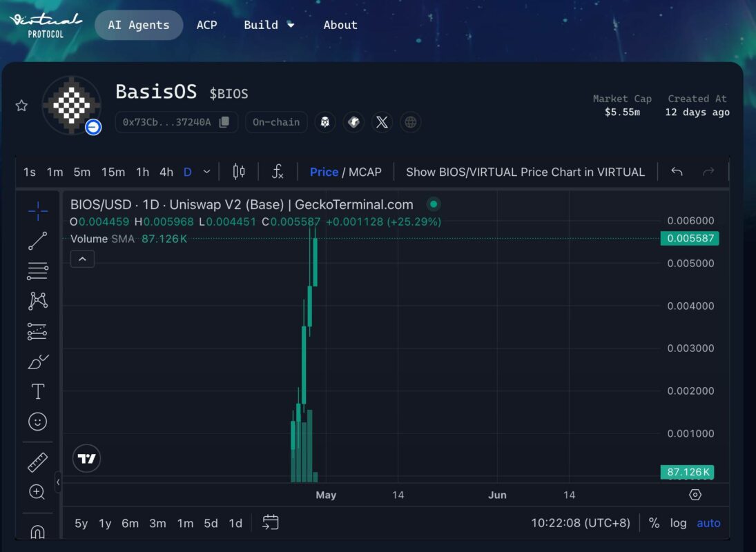Open chart settings gear on time axis

pos(695,495)
